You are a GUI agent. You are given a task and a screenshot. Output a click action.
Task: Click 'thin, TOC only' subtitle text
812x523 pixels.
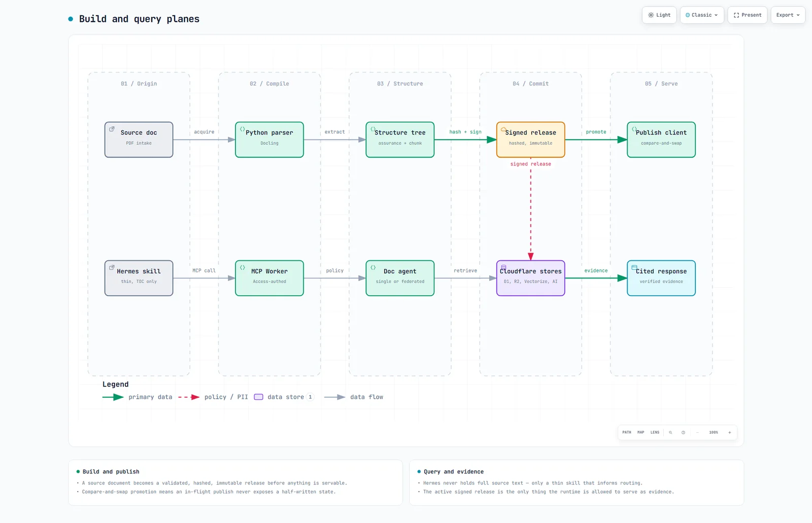pos(139,282)
